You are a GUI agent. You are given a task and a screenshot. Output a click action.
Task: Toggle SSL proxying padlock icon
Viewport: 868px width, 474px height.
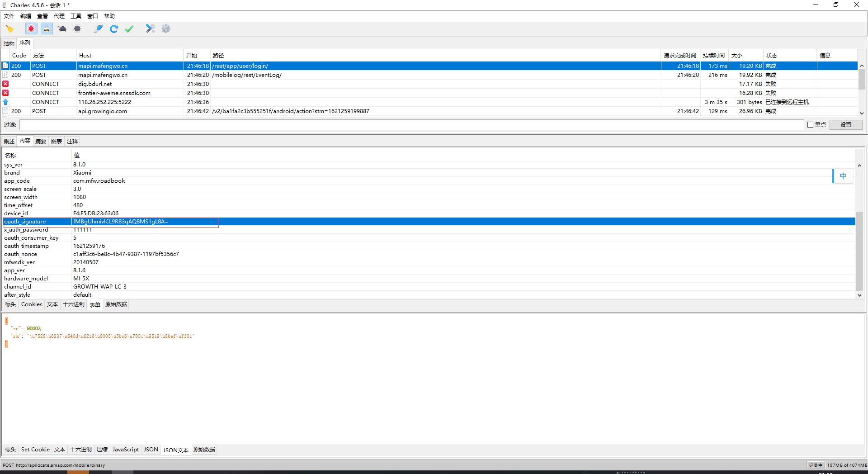click(47, 29)
